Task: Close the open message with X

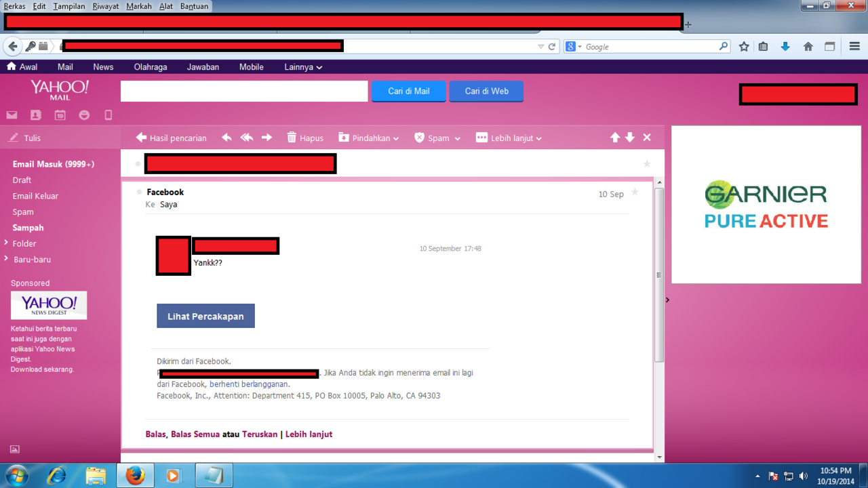Action: click(647, 138)
